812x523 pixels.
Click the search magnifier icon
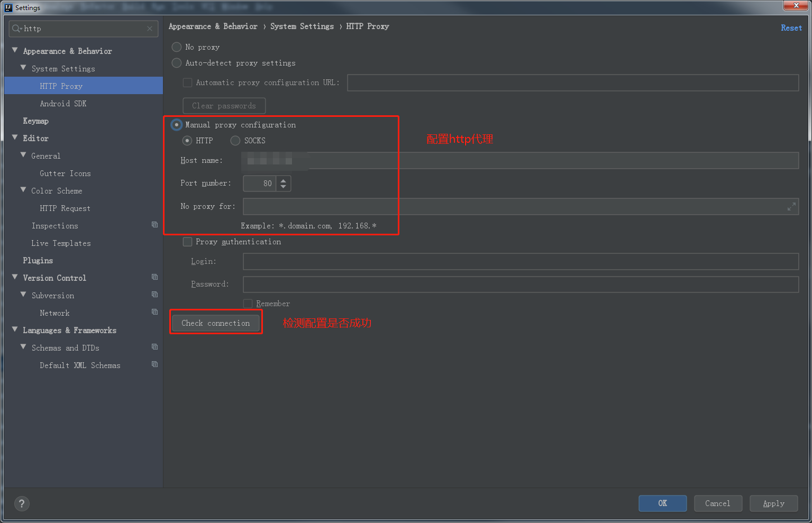tap(17, 29)
